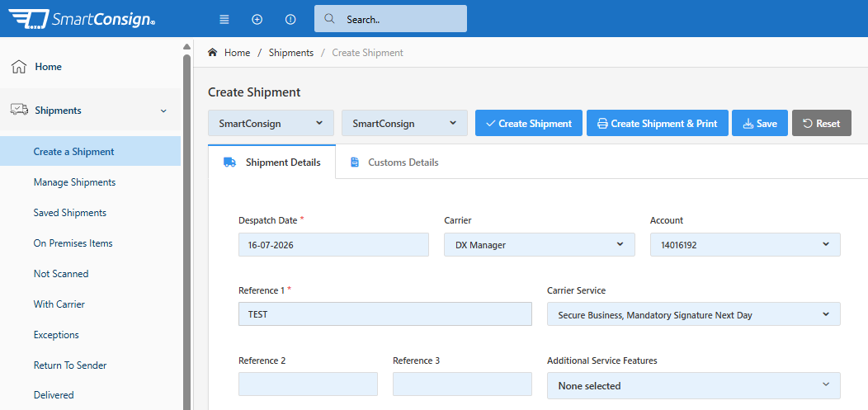Click the truck icon on Shipment Details tab
Screen dimensions: 868x410
click(229, 163)
